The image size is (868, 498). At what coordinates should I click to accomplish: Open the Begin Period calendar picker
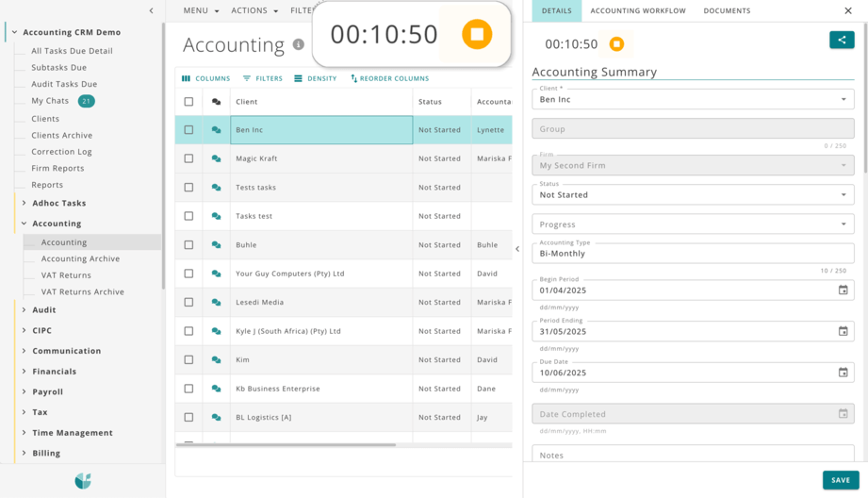[x=843, y=290]
